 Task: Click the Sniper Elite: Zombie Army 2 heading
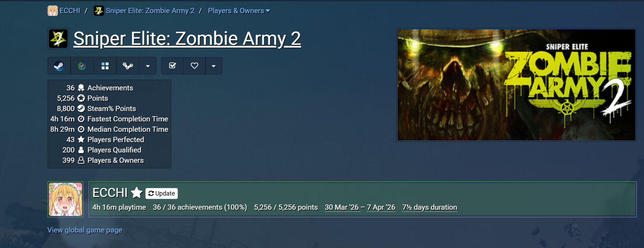(187, 39)
